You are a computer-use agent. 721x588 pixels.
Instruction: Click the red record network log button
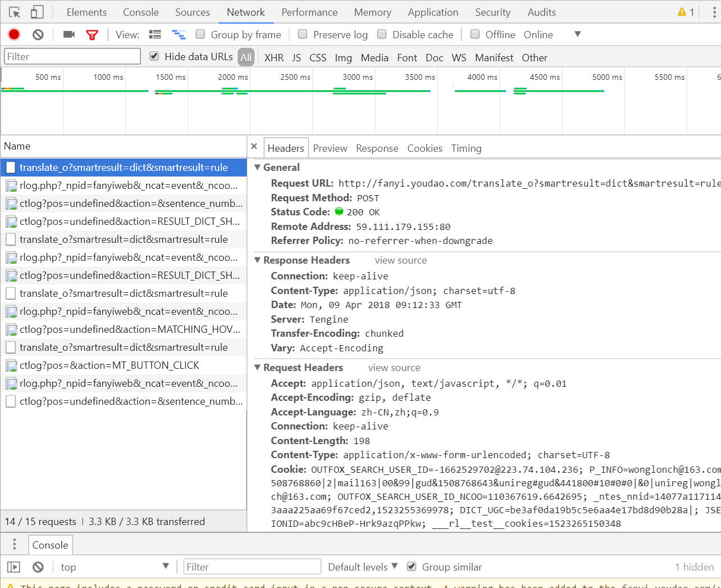14,35
